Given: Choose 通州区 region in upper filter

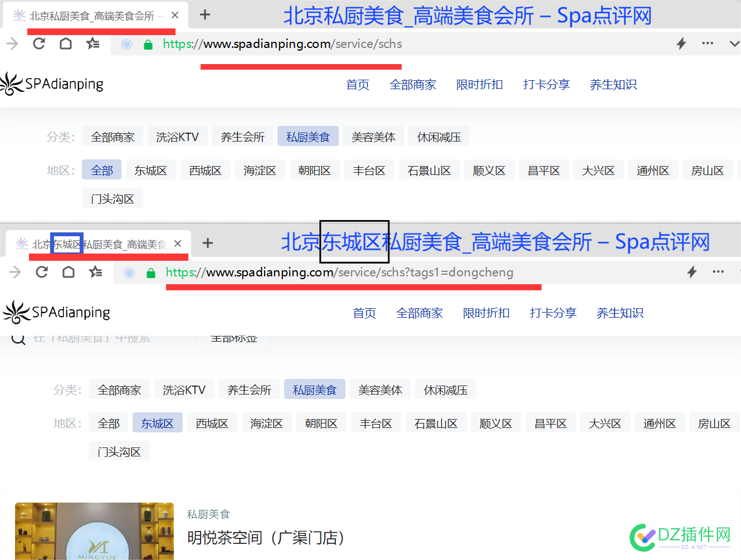Looking at the screenshot, I should [x=653, y=170].
